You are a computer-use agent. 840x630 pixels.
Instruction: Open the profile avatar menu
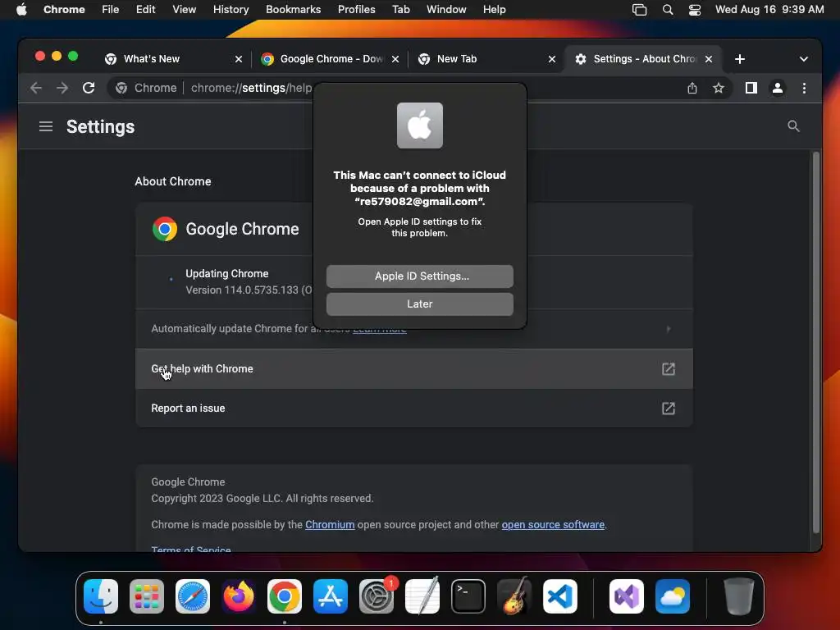tap(778, 88)
